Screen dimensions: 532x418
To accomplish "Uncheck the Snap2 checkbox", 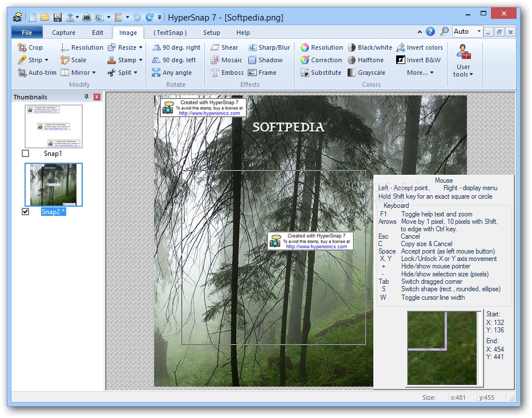I will [x=26, y=212].
